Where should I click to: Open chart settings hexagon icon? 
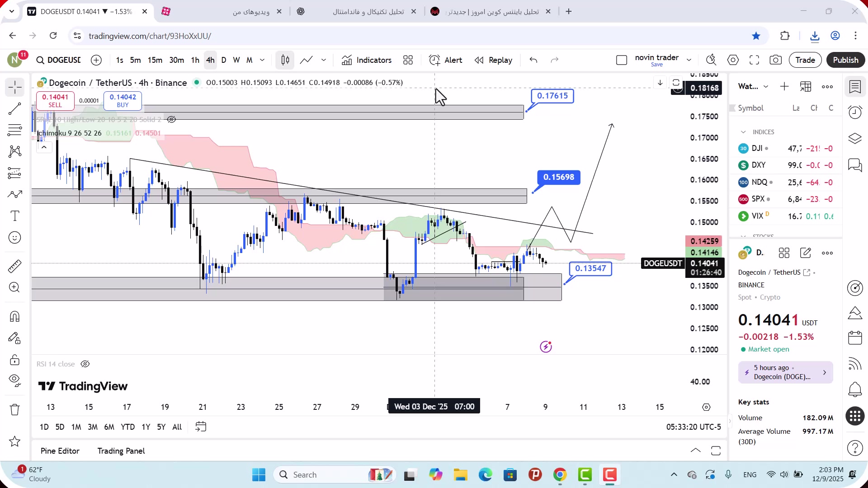point(733,60)
